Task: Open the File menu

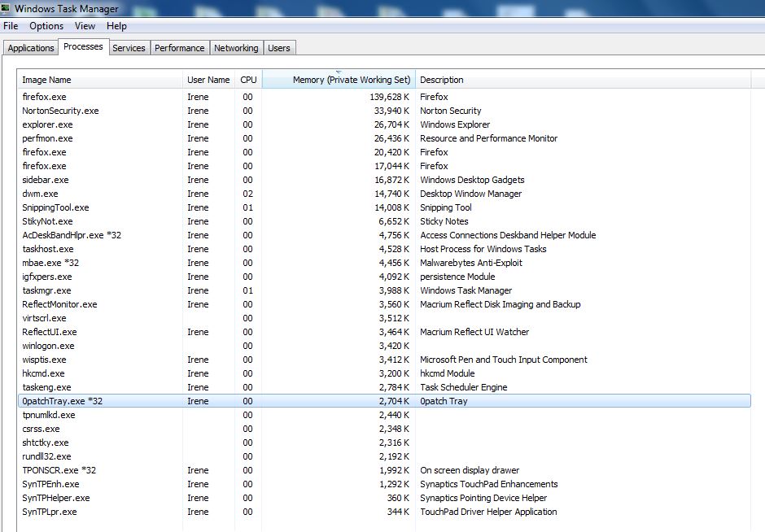Action: pyautogui.click(x=11, y=26)
